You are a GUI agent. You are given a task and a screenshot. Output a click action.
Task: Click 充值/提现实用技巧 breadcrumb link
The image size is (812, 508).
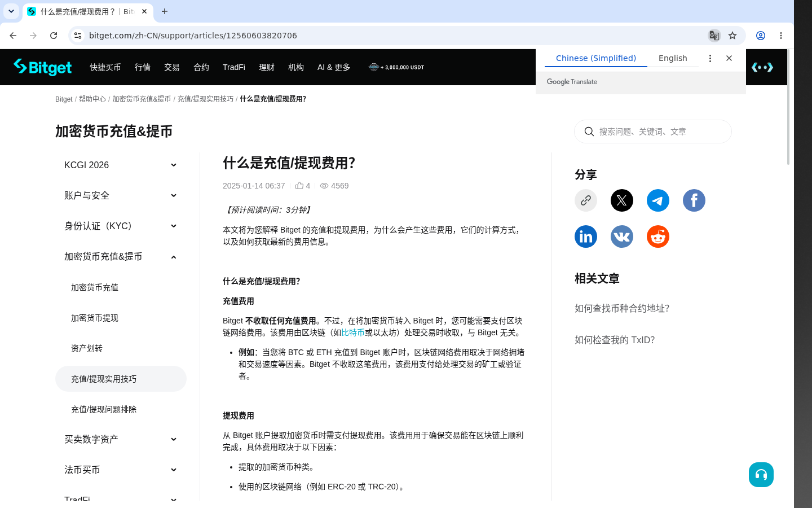click(x=205, y=99)
